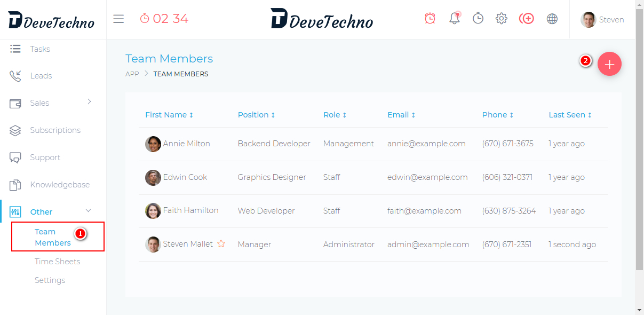
Task: Click the faith@example.com email cell
Action: tap(424, 211)
